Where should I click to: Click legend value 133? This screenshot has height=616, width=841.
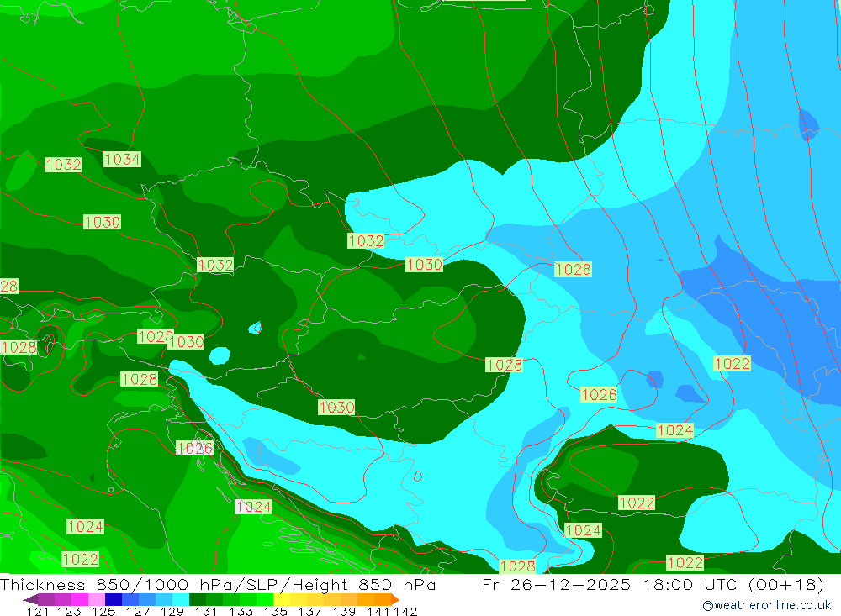pyautogui.click(x=241, y=611)
